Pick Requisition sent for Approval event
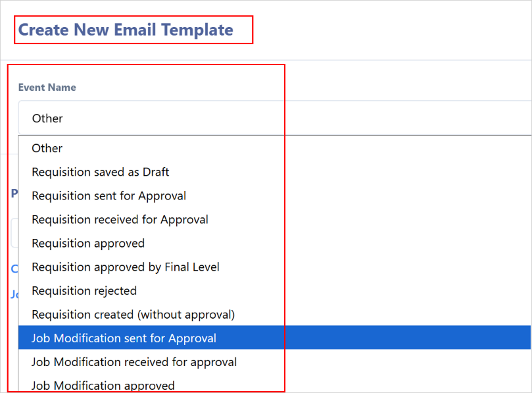Image resolution: width=532 pixels, height=393 pixels. tap(274, 196)
